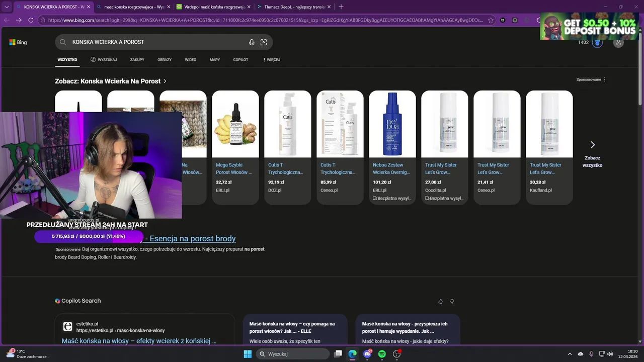
Task: Switch to the MAPY tab
Action: (215, 60)
